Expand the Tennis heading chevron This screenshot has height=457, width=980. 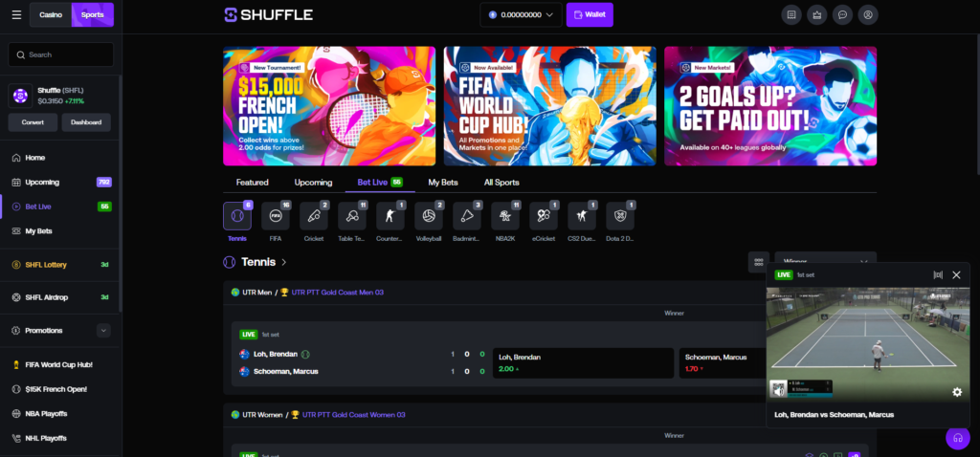click(283, 262)
